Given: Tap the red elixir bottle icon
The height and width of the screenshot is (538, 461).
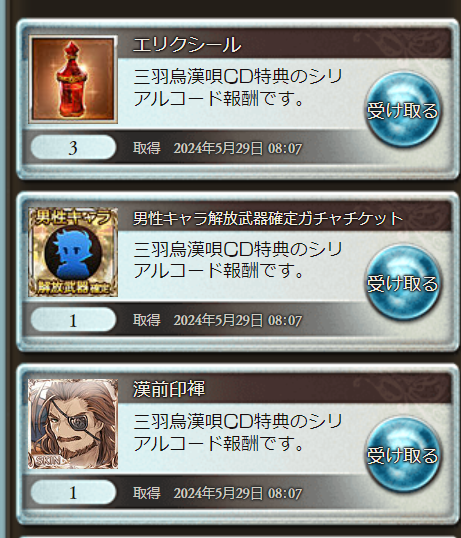Looking at the screenshot, I should pos(73,79).
